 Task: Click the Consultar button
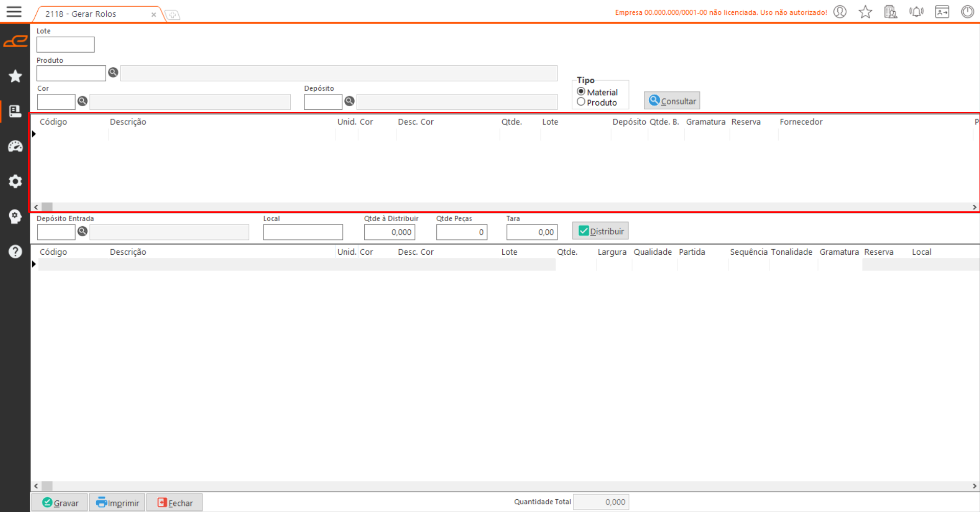(672, 101)
